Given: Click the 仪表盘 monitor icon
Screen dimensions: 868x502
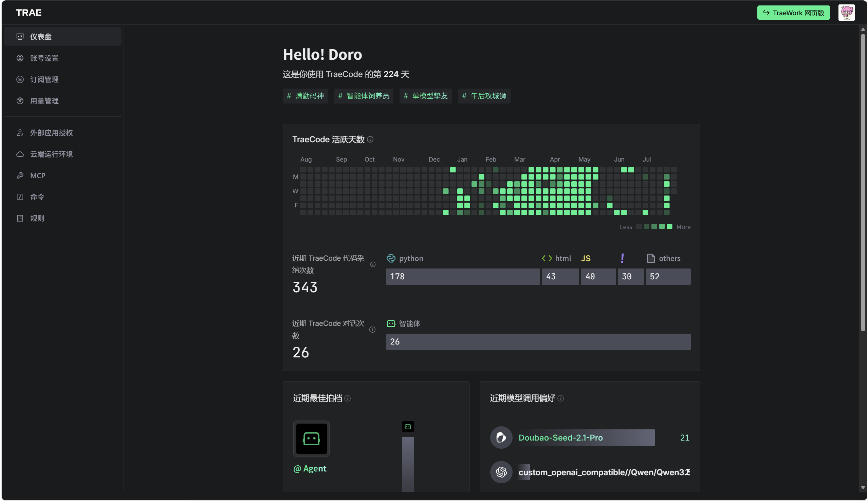Looking at the screenshot, I should point(20,37).
